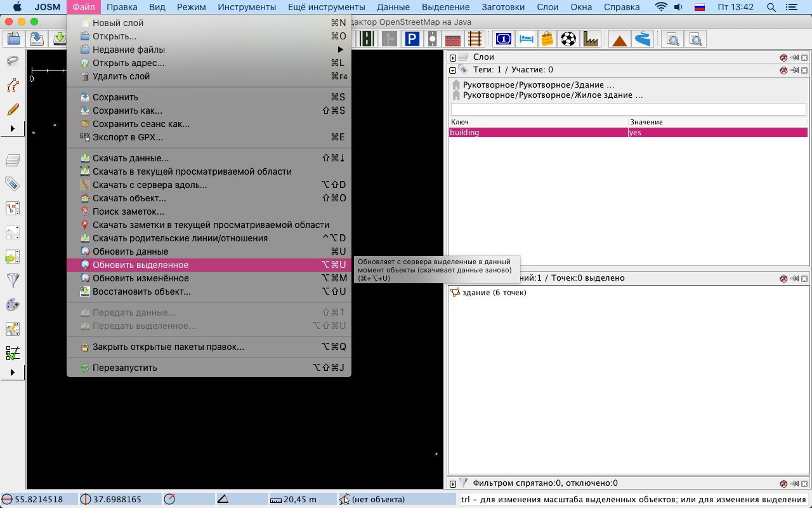Open Рукотворное/Здание preset link
This screenshot has width=812, height=508.
coord(539,84)
